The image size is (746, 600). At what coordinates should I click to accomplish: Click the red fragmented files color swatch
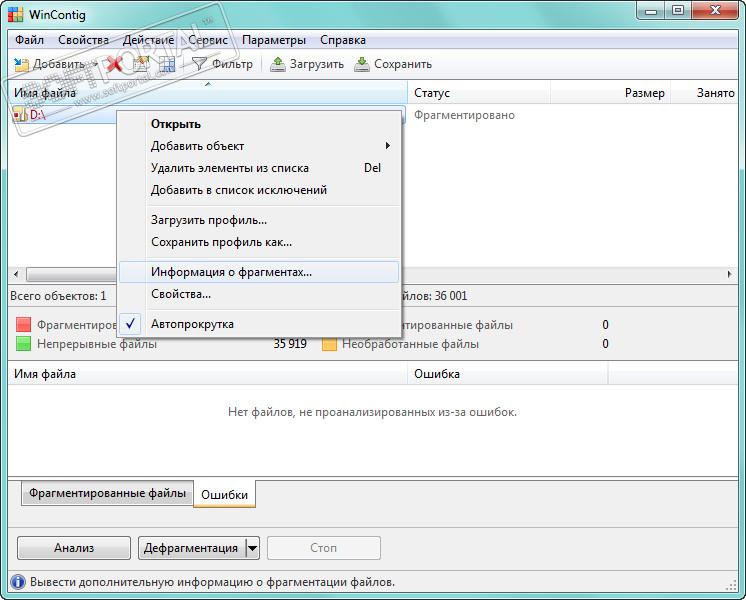coord(23,325)
